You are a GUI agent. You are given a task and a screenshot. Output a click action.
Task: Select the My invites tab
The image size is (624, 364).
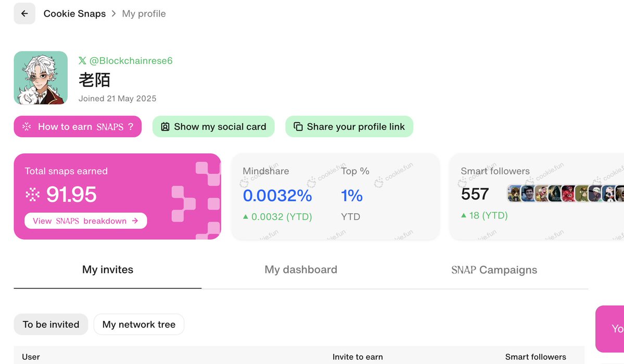107,270
